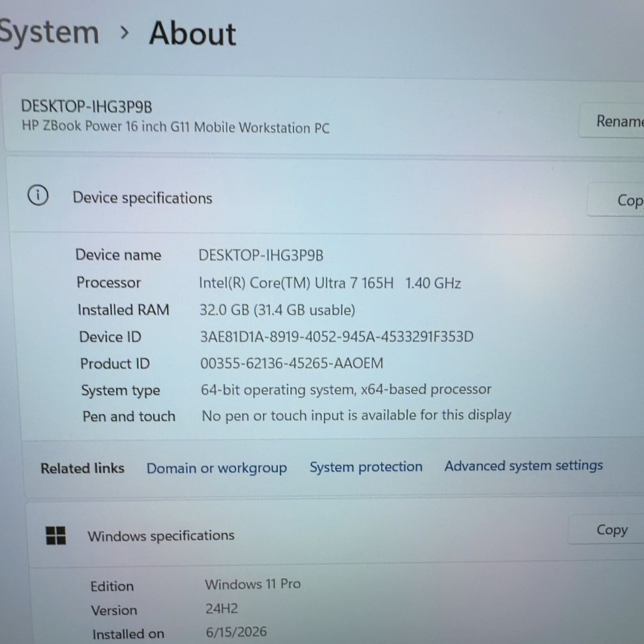Click the Pen and touch value text
Image resolution: width=644 pixels, height=644 pixels.
tap(357, 415)
